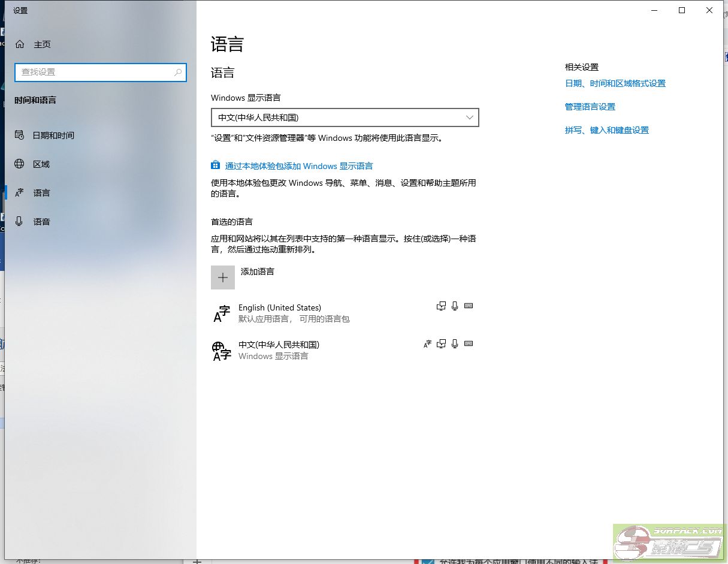Open the 拼写、键入和键盘设置 link
This screenshot has width=728, height=564.
pos(606,130)
